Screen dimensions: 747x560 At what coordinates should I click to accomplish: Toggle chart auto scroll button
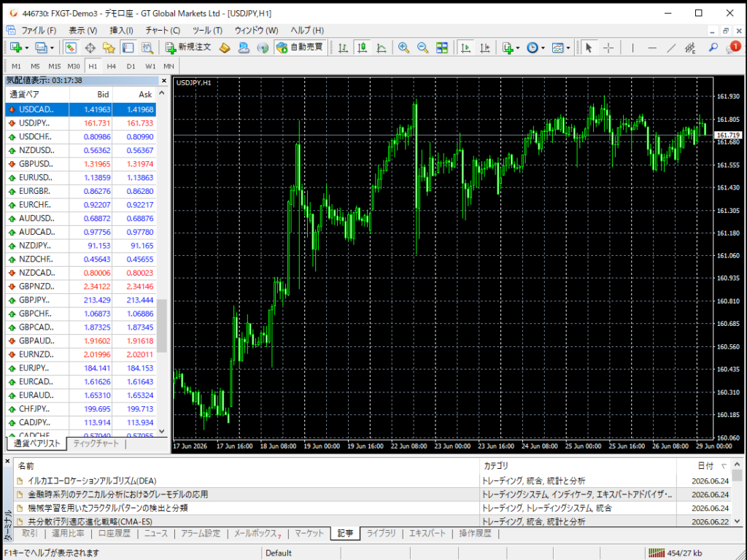click(465, 47)
